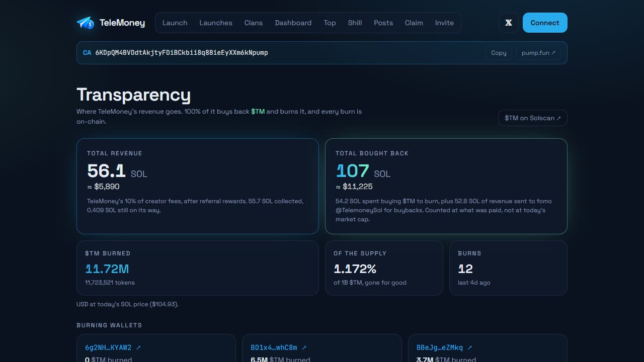Go to the Invite page
This screenshot has width=644, height=362.
click(x=444, y=23)
